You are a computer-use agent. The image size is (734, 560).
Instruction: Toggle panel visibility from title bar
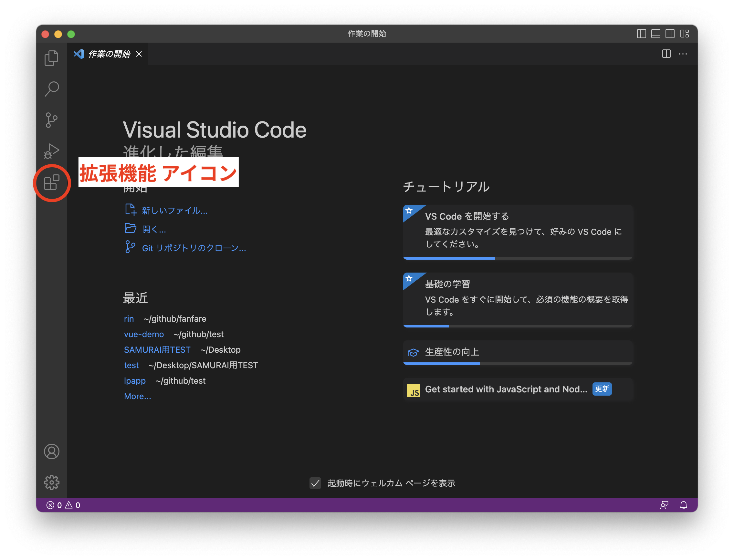click(655, 34)
